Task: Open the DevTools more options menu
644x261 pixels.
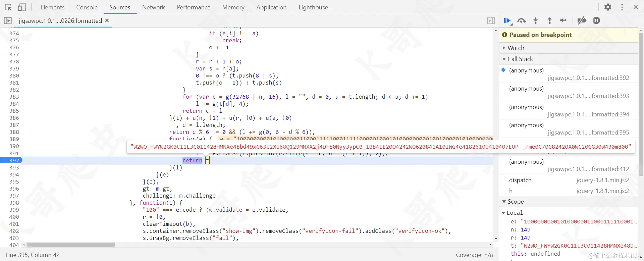Action: click(x=622, y=7)
